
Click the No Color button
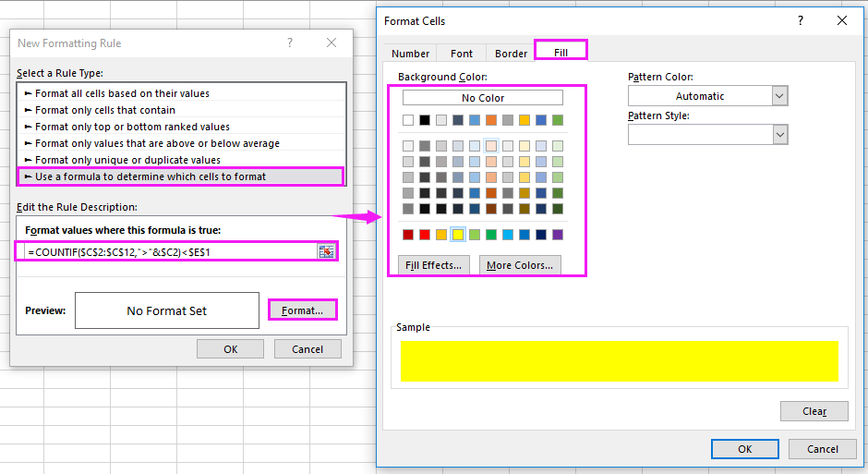pyautogui.click(x=482, y=98)
